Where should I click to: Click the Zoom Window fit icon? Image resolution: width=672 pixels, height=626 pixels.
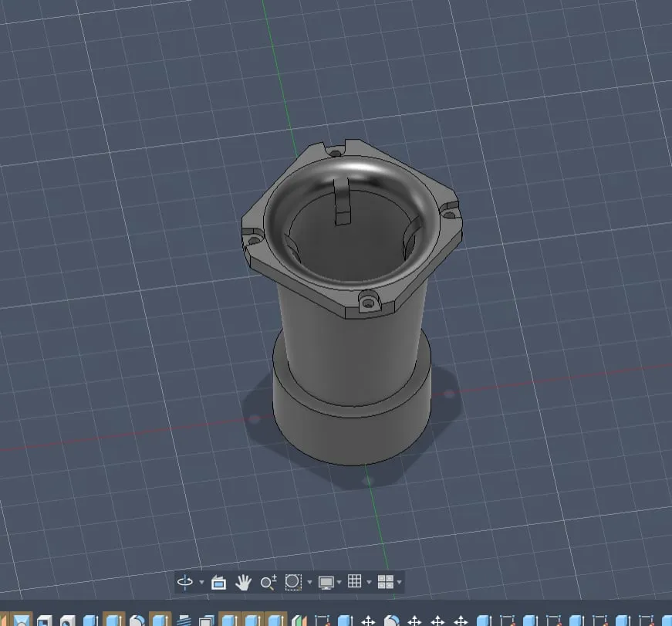pyautogui.click(x=293, y=582)
